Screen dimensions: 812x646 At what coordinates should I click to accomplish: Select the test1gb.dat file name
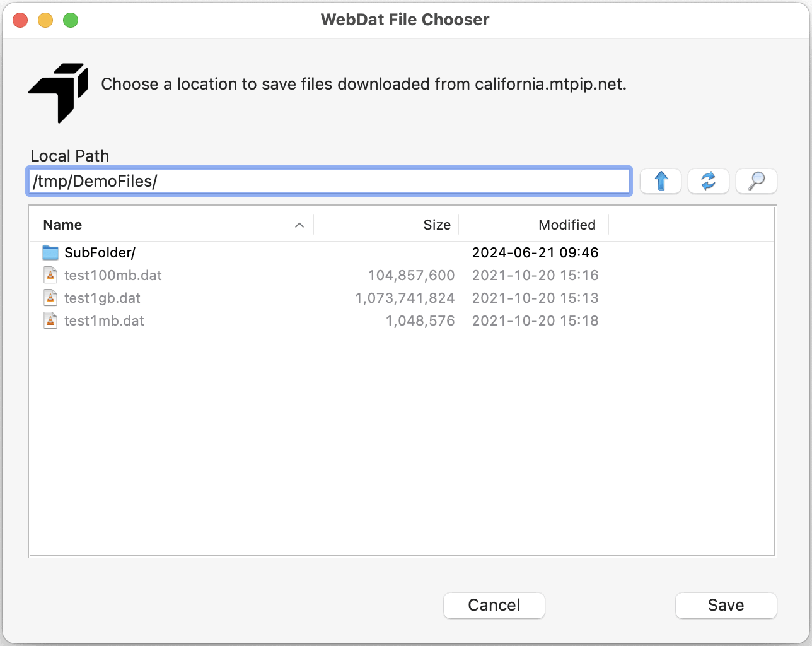tap(102, 298)
